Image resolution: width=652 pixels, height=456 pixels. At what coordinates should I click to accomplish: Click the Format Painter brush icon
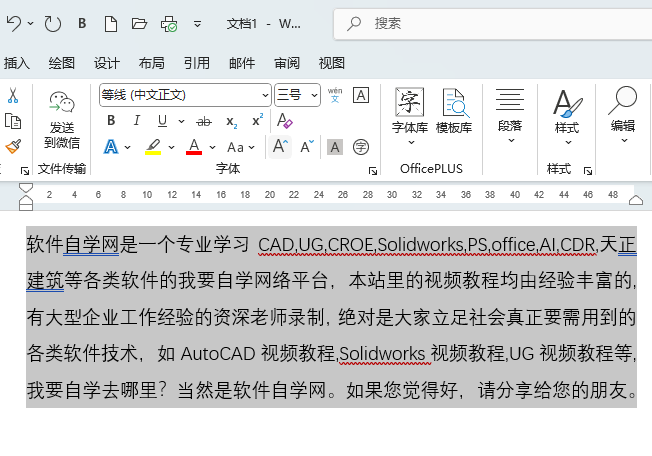pyautogui.click(x=13, y=146)
